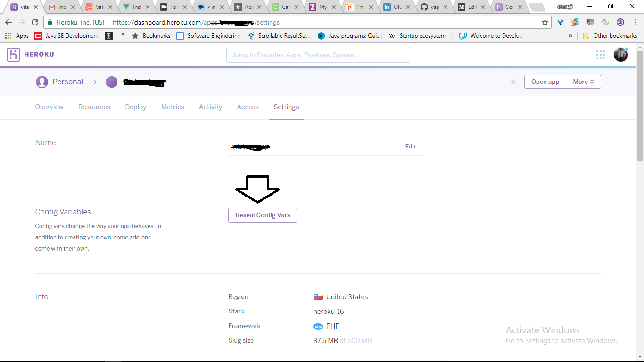644x362 pixels.
Task: Reload the page
Action: coord(35,22)
